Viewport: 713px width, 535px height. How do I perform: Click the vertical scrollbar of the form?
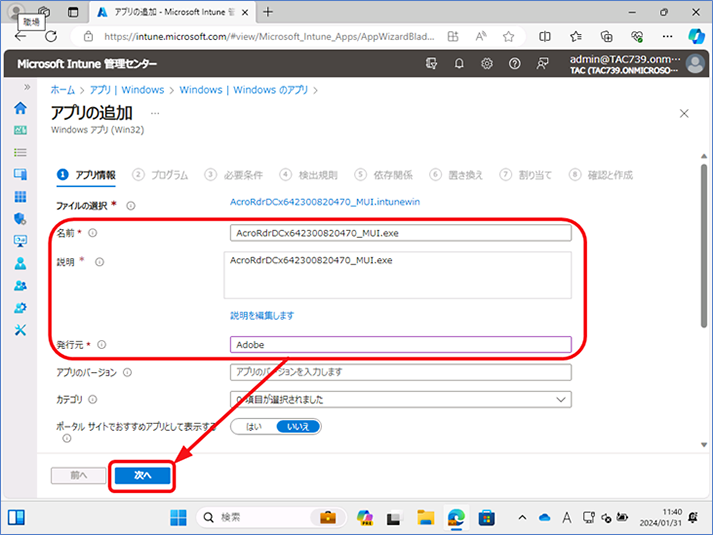(704, 245)
